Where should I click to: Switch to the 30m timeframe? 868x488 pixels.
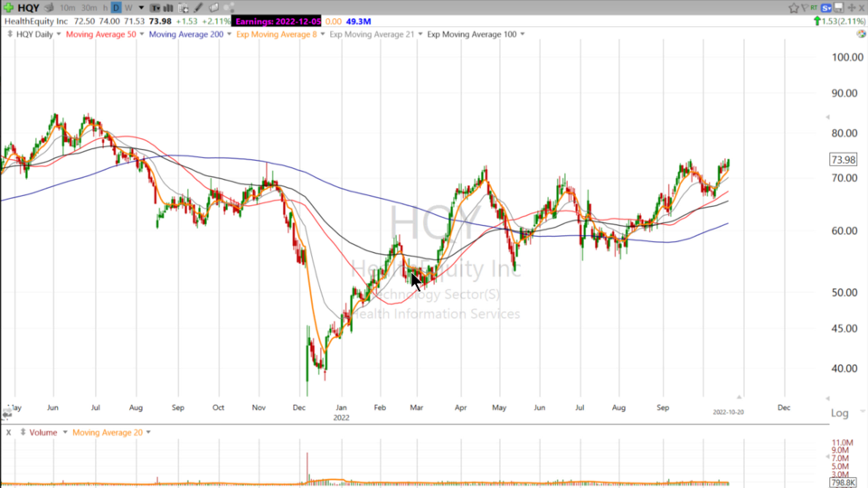(x=89, y=8)
